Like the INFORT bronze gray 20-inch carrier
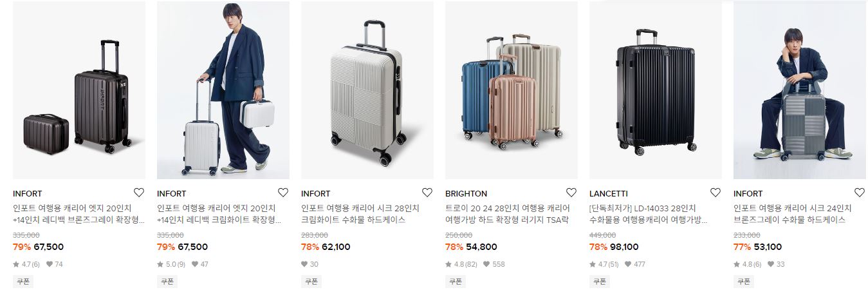 click(139, 193)
